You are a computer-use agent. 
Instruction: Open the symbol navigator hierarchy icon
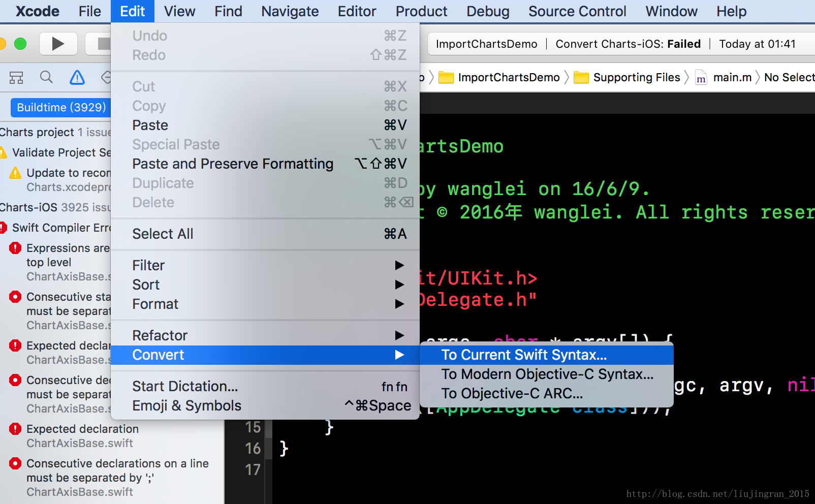(16, 77)
